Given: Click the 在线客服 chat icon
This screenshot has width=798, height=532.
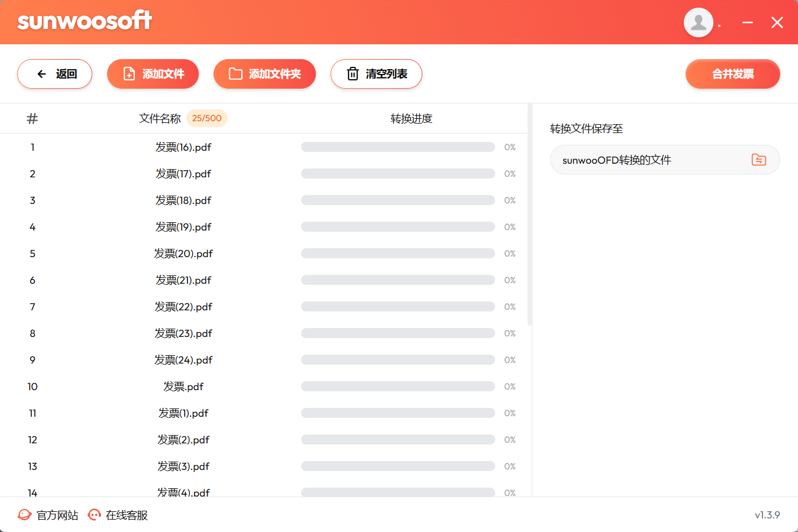Looking at the screenshot, I should click(94, 515).
